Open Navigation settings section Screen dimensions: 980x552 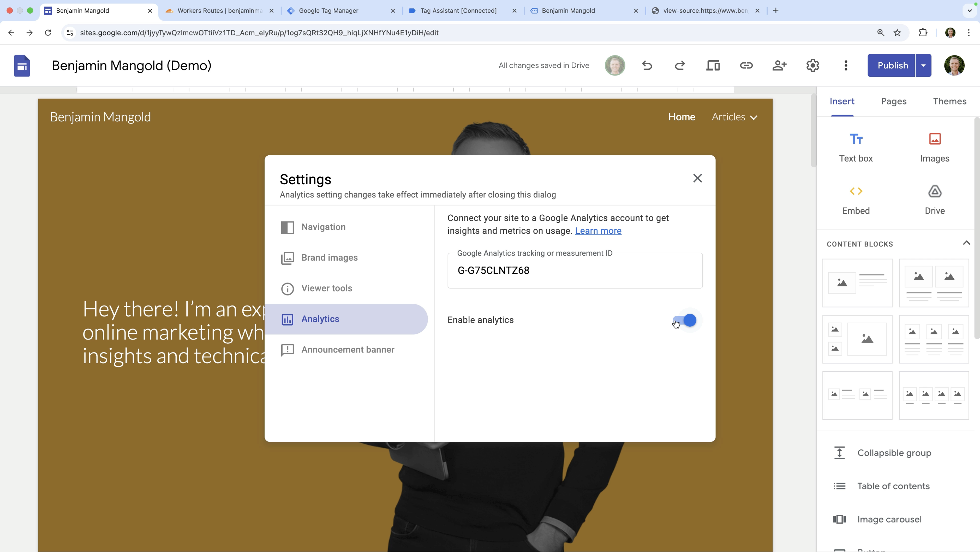(x=346, y=227)
